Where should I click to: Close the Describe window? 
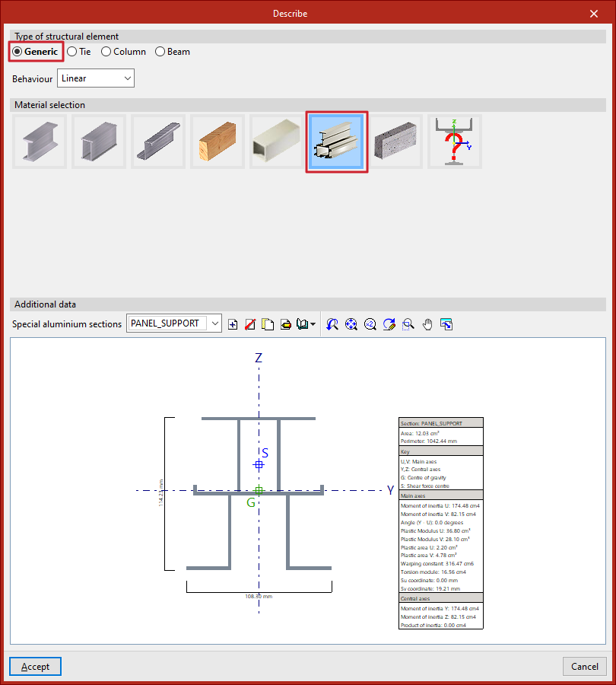(594, 14)
